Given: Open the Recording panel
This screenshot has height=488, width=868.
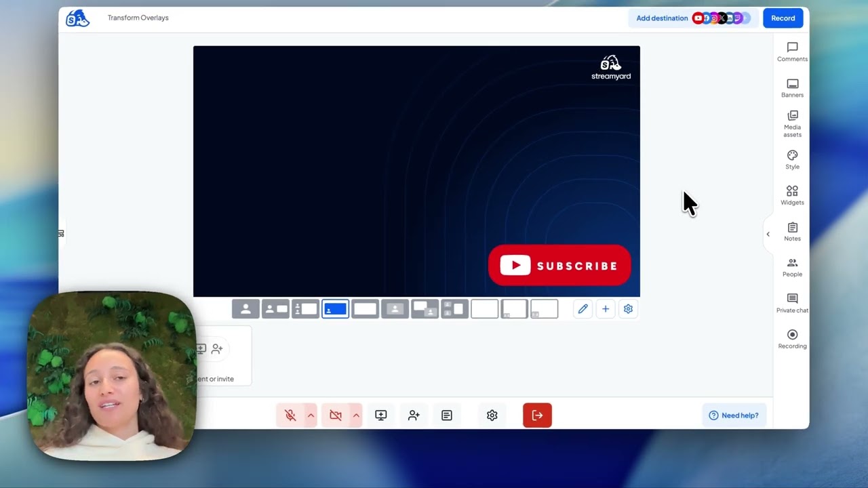Looking at the screenshot, I should (792, 339).
